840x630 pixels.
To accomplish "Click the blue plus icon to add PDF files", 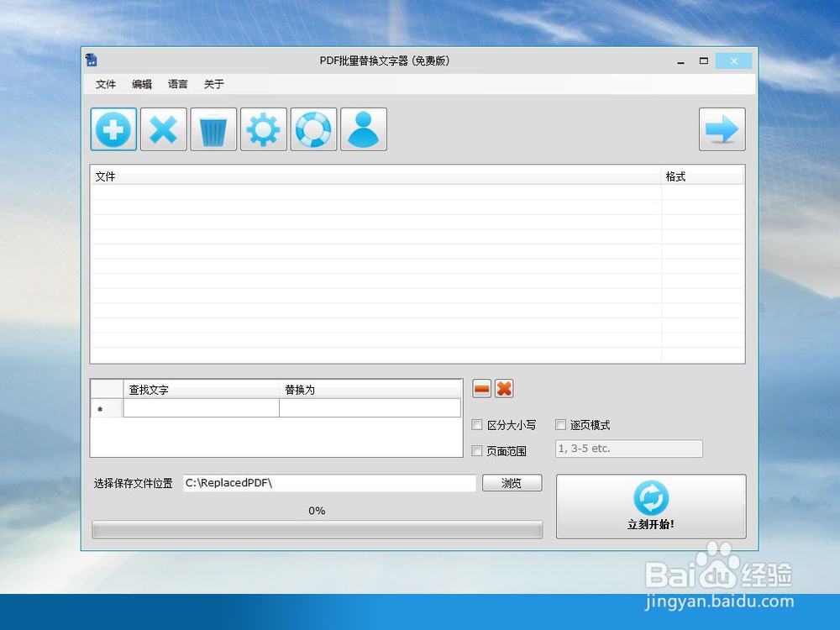I will click(x=113, y=129).
